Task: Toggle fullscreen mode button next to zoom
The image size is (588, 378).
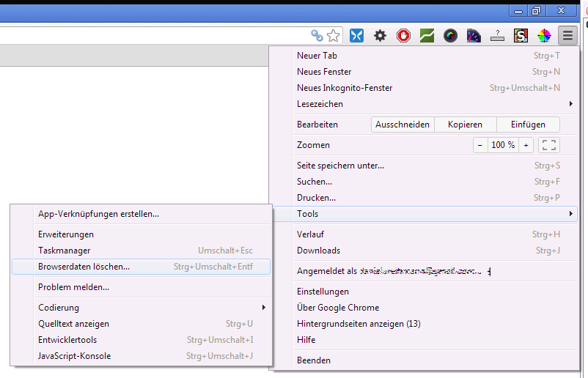Action: [549, 145]
